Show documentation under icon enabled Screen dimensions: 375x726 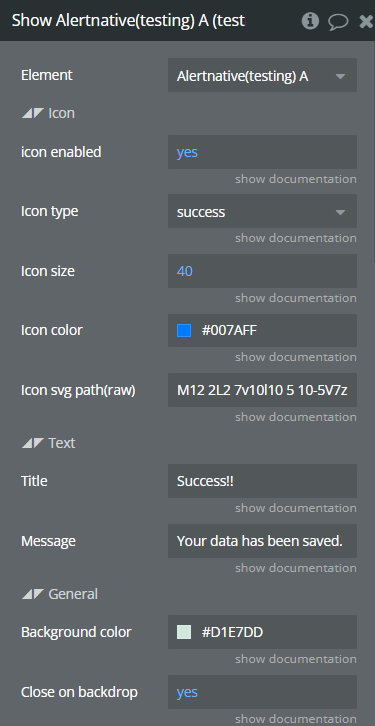[295, 179]
